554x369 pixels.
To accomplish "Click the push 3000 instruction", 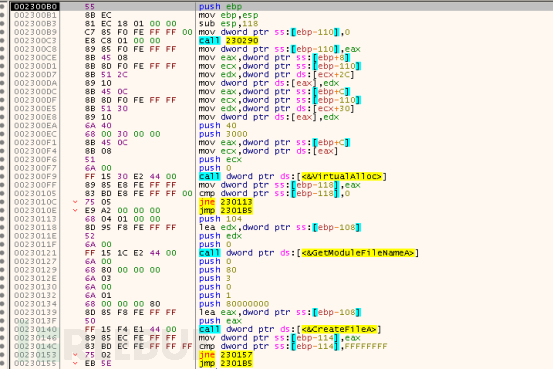I will (223, 134).
